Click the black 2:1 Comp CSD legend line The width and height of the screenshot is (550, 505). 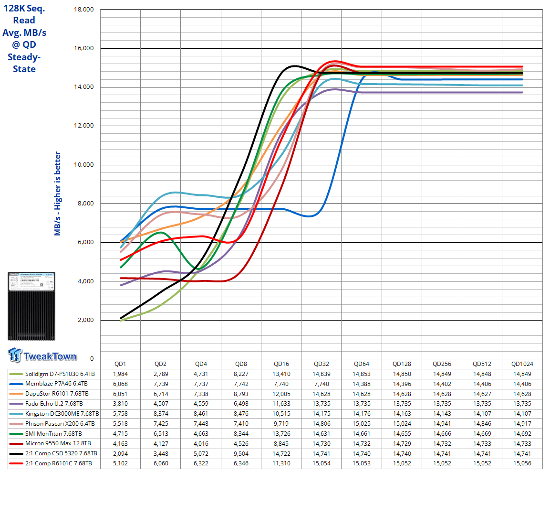tap(16, 453)
